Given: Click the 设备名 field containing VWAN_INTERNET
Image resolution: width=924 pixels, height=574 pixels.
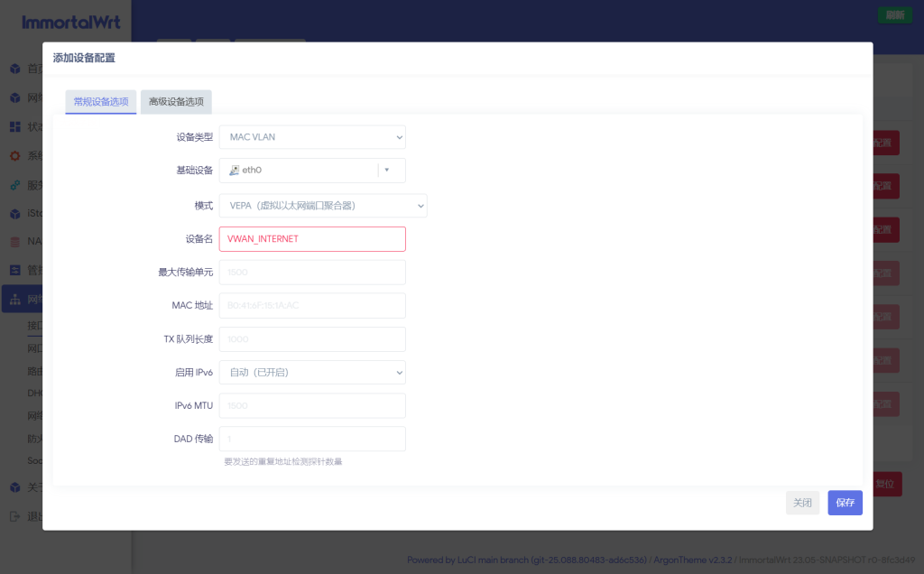Looking at the screenshot, I should pyautogui.click(x=312, y=239).
